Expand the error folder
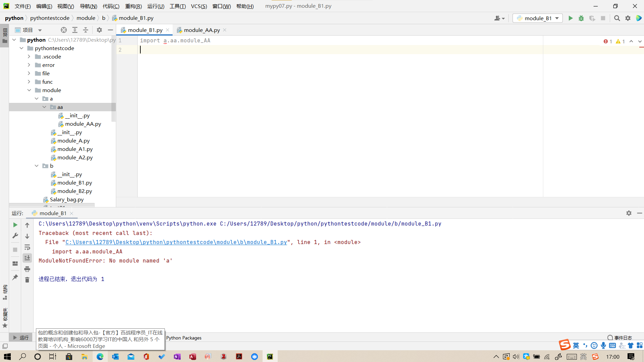Viewport: 644px width, 362px height. (29, 65)
